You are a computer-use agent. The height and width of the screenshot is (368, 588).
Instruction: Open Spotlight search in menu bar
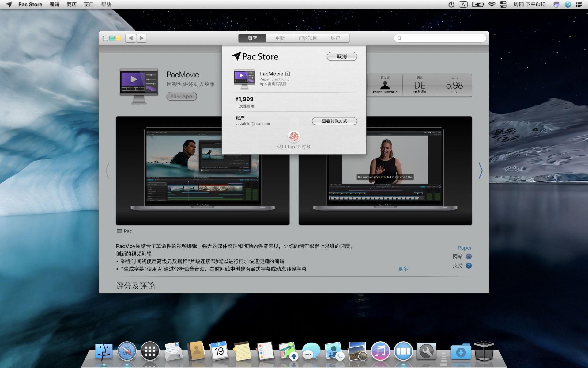pos(568,4)
